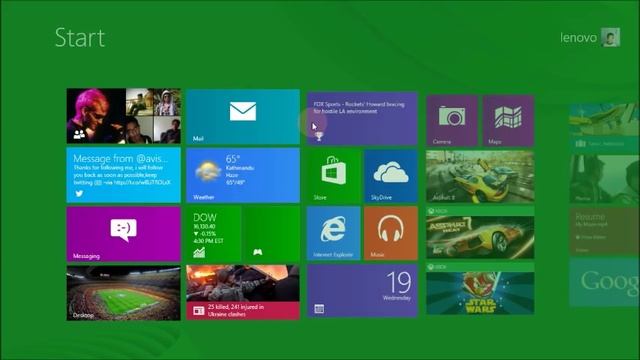Screen dimensions: 640x360
Task: Launch the Asphalt 8 game tile
Action: tap(480, 177)
